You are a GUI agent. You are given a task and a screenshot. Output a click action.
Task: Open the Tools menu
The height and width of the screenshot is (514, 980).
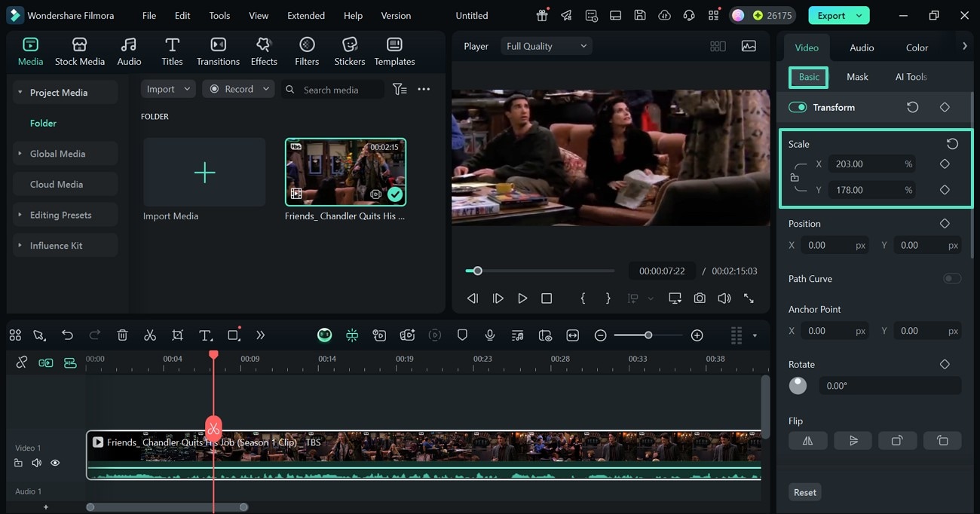point(219,15)
